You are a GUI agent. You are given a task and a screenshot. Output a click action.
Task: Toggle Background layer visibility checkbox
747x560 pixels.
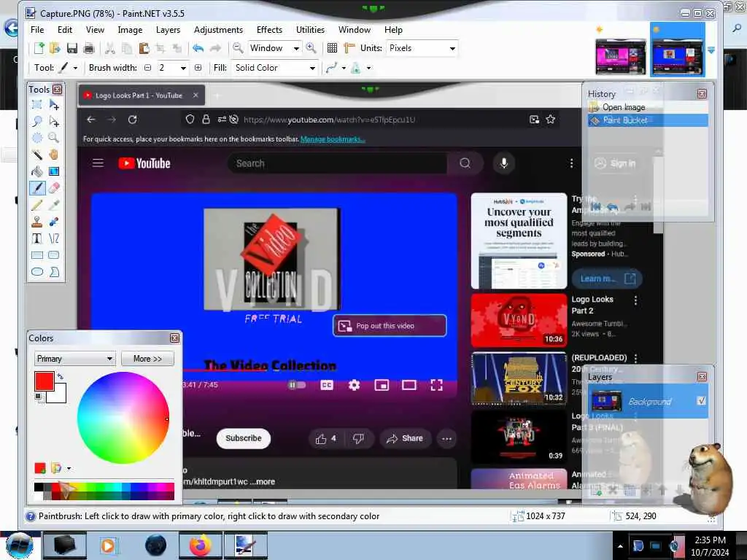click(x=701, y=401)
